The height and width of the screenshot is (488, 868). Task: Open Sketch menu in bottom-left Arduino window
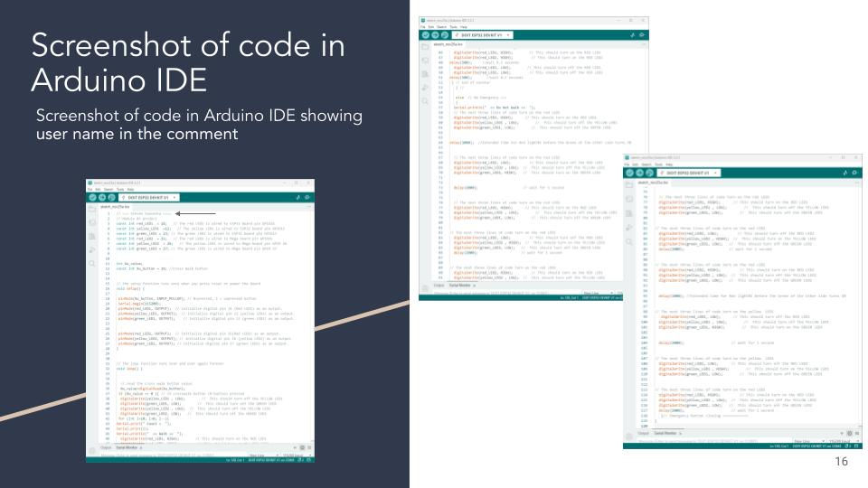(x=108, y=189)
